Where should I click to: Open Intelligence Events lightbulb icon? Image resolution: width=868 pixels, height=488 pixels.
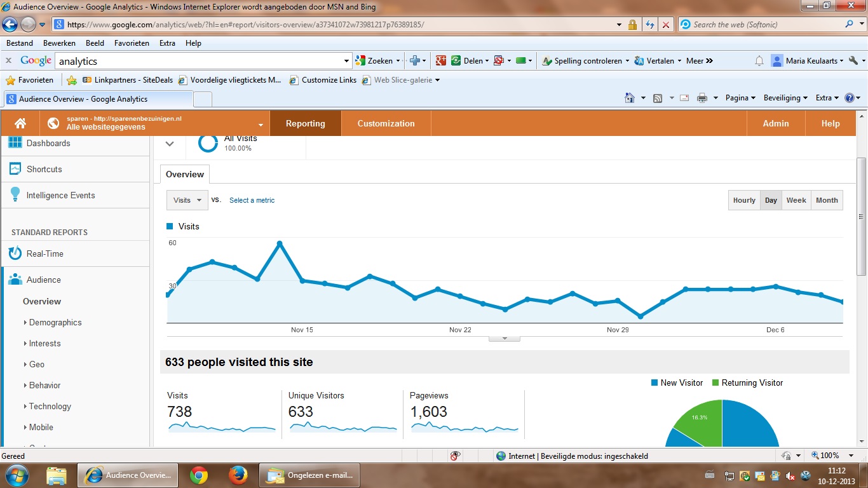(15, 195)
